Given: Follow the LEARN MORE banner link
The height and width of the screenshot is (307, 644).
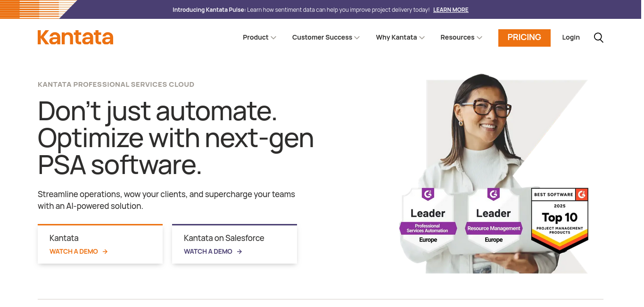Looking at the screenshot, I should (x=451, y=10).
